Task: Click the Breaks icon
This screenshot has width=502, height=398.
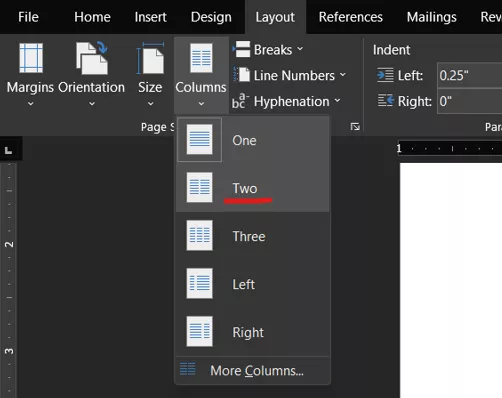Action: click(x=241, y=49)
